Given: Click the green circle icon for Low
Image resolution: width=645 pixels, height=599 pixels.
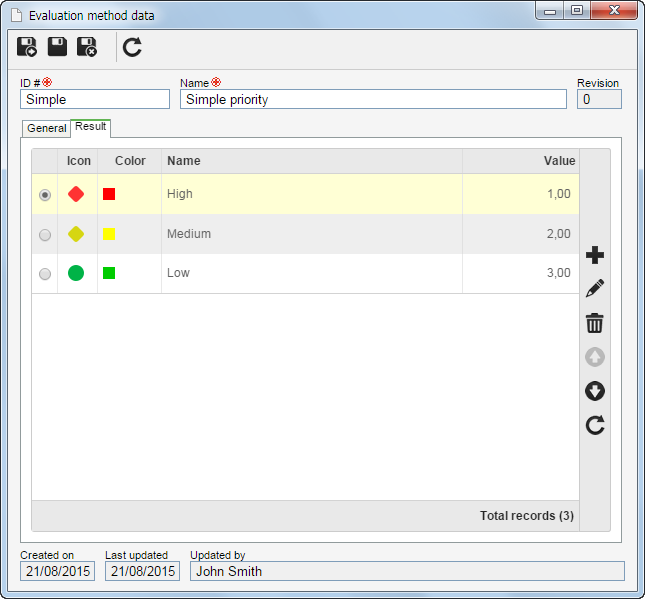Looking at the screenshot, I should (76, 273).
